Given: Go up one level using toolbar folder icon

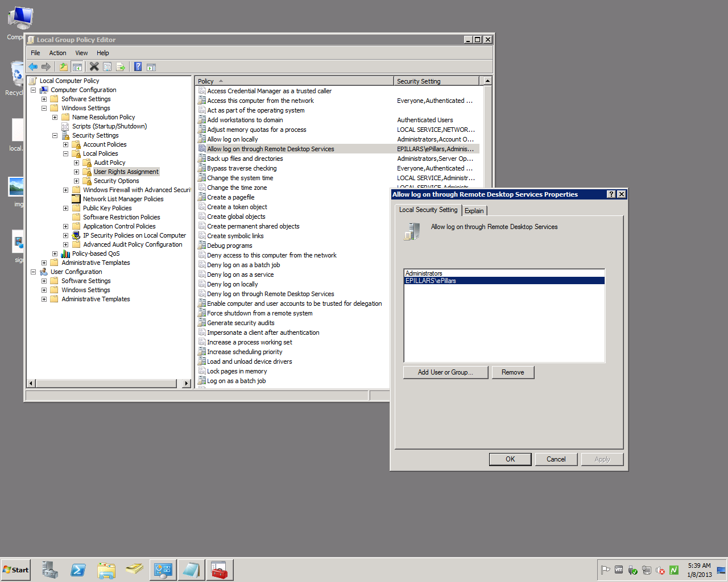Looking at the screenshot, I should click(x=64, y=66).
